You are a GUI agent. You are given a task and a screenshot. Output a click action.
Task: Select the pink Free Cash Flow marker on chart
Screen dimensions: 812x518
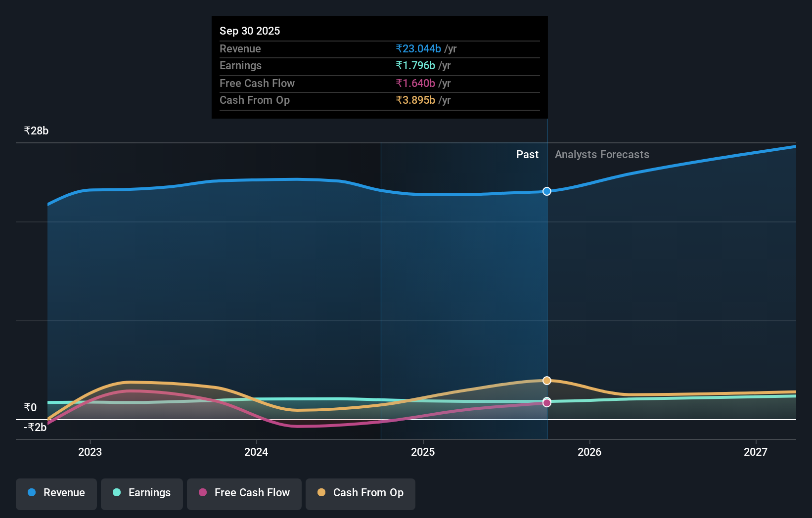pos(546,403)
